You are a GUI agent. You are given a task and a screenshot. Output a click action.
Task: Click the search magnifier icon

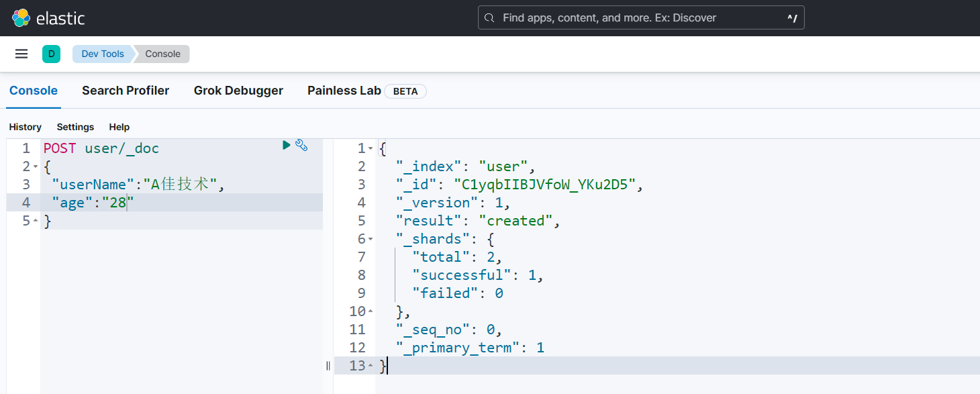tap(489, 18)
